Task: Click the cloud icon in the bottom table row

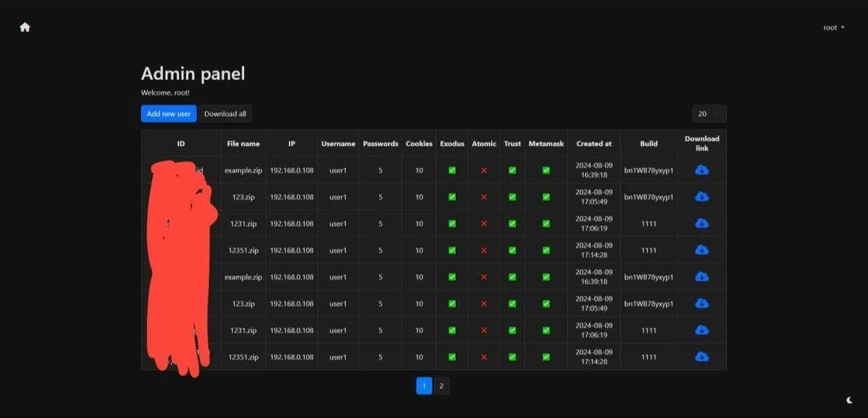Action: tap(702, 356)
